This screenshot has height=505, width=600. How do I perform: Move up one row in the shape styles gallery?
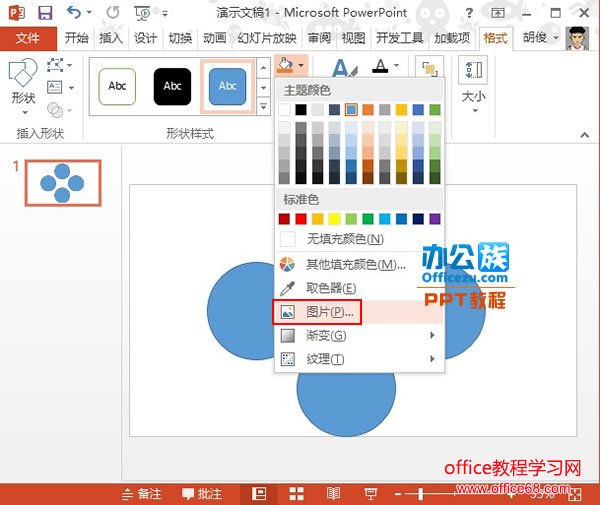tap(263, 67)
